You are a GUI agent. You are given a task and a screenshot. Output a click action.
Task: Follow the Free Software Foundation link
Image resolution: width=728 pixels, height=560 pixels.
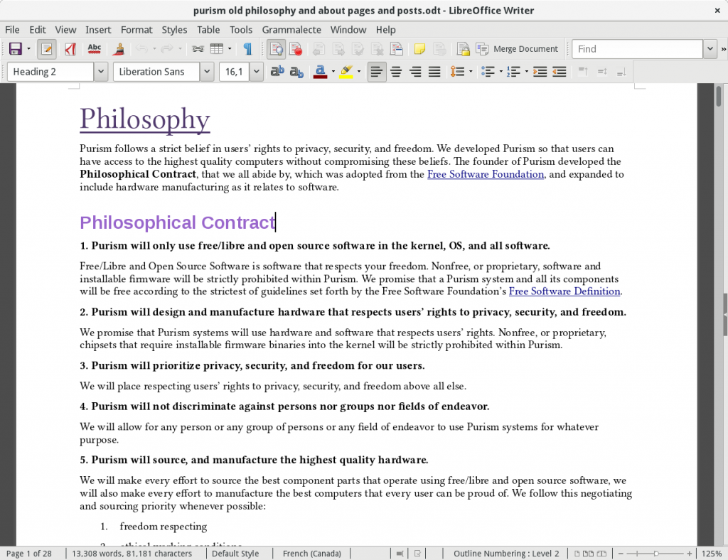click(485, 174)
